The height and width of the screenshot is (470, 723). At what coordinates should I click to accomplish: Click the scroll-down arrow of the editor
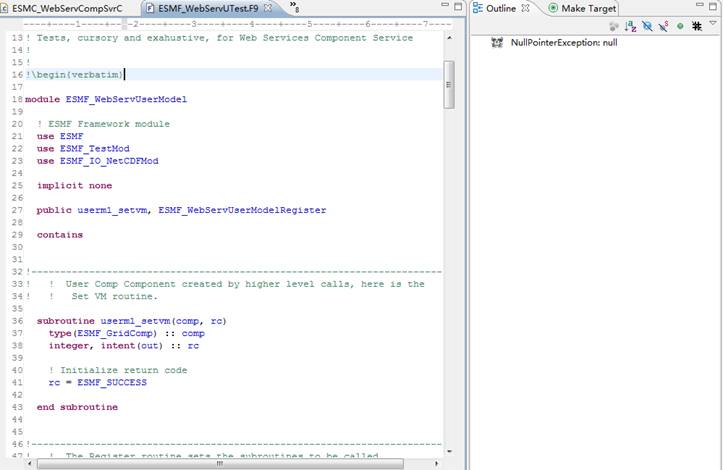click(x=449, y=452)
